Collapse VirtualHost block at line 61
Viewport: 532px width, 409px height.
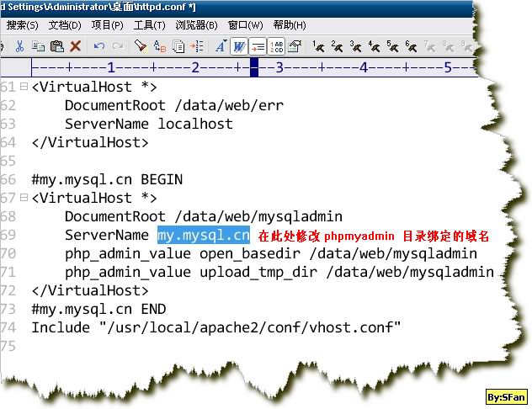[24, 87]
